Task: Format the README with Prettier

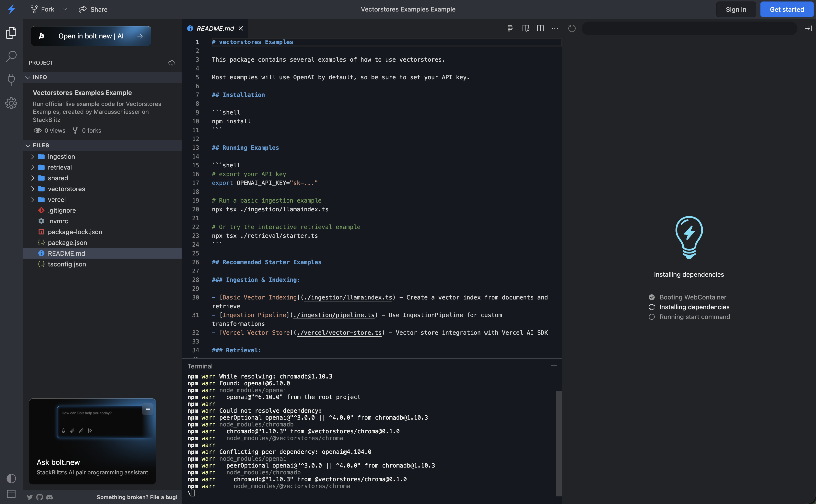Action: pos(511,28)
